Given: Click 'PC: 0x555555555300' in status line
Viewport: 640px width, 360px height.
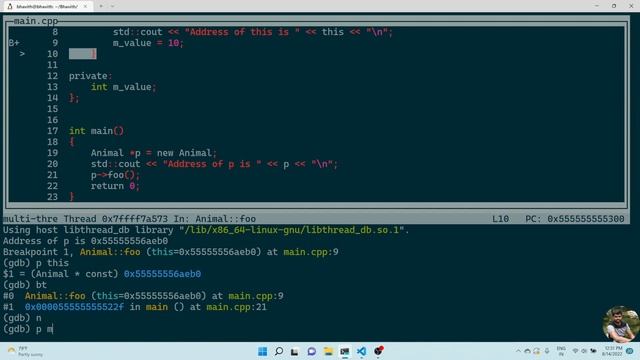Looking at the screenshot, I should pyautogui.click(x=575, y=219).
